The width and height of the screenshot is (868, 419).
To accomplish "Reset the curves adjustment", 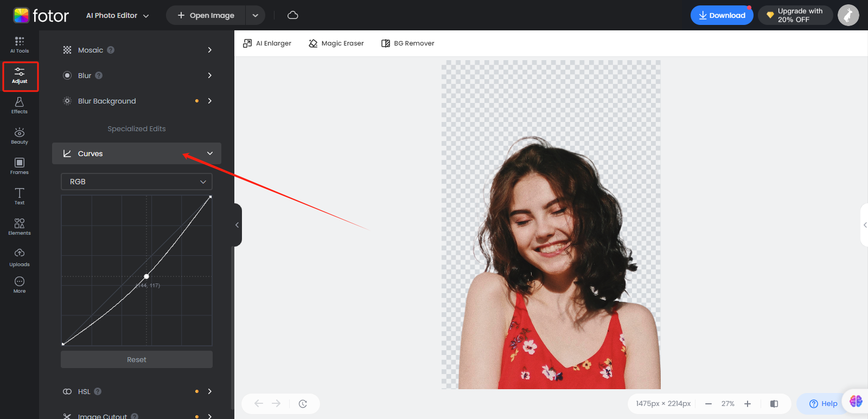I will (137, 359).
